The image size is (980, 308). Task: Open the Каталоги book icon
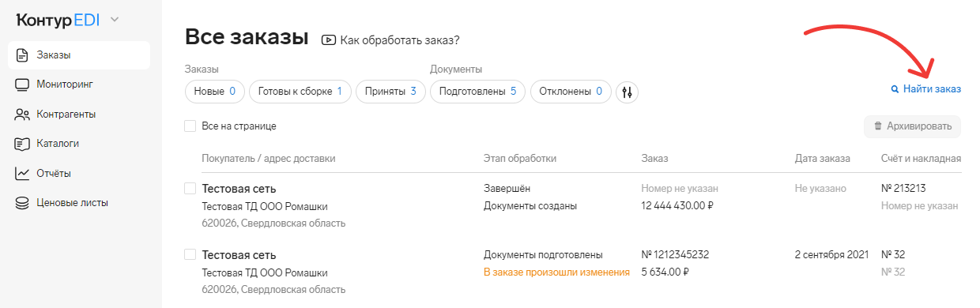[x=23, y=144]
